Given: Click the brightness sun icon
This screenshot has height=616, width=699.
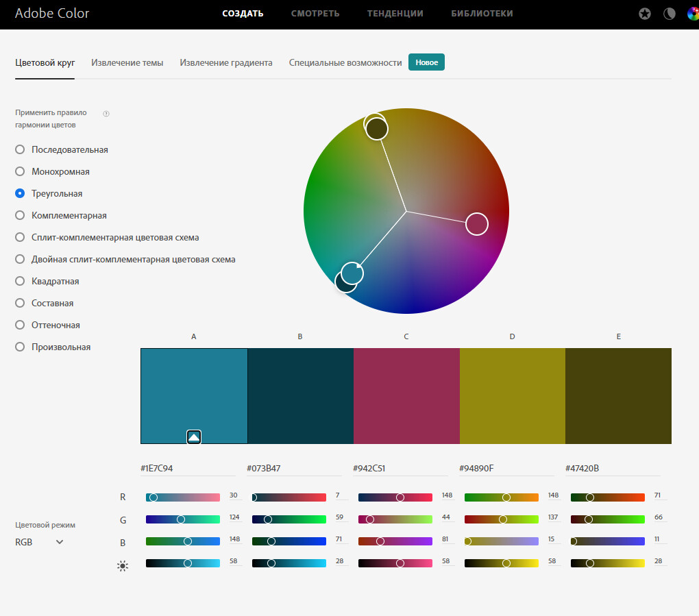Looking at the screenshot, I should tap(123, 565).
